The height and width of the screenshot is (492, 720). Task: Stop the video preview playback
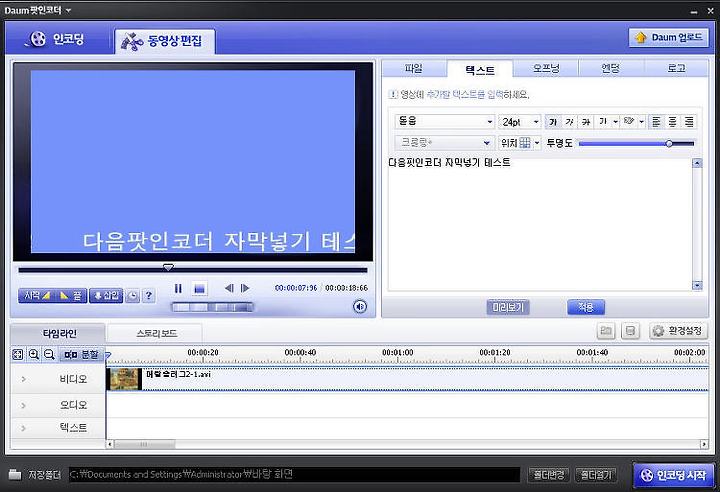pyautogui.click(x=199, y=288)
